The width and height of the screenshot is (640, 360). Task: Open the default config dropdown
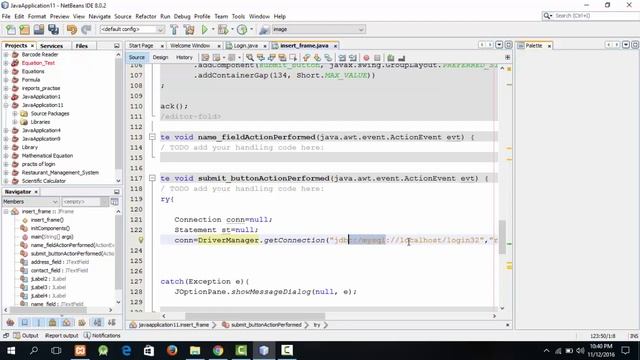[131, 29]
